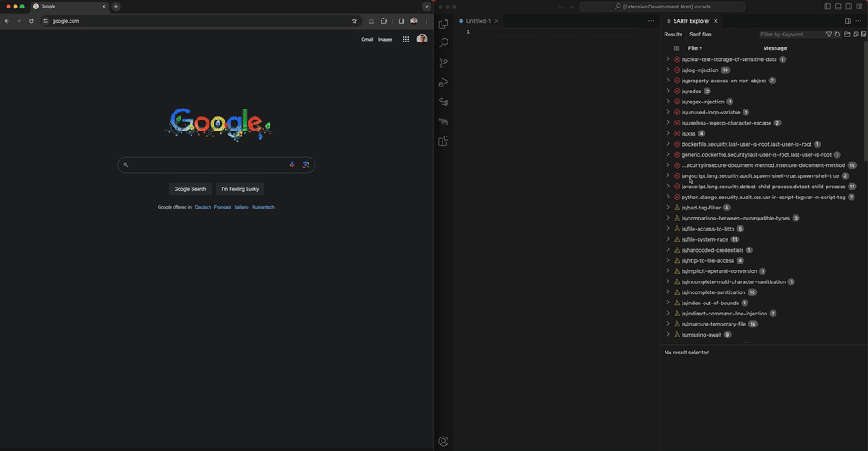
Task: Click the Google search input box
Action: tap(216, 164)
